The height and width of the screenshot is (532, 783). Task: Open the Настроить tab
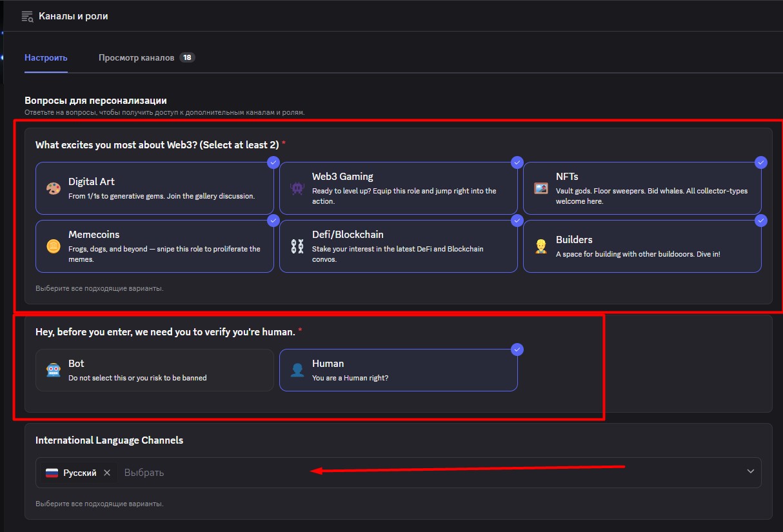click(x=46, y=57)
